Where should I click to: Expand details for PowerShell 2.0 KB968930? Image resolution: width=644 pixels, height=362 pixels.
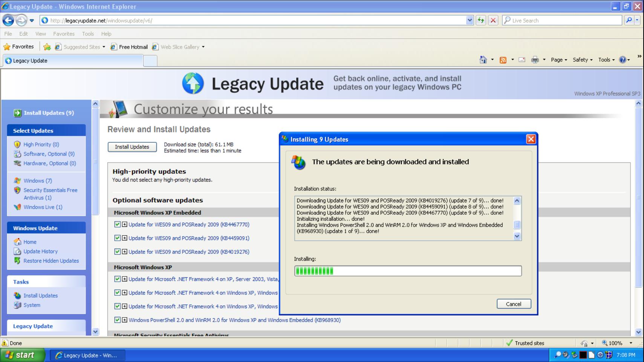tap(124, 320)
